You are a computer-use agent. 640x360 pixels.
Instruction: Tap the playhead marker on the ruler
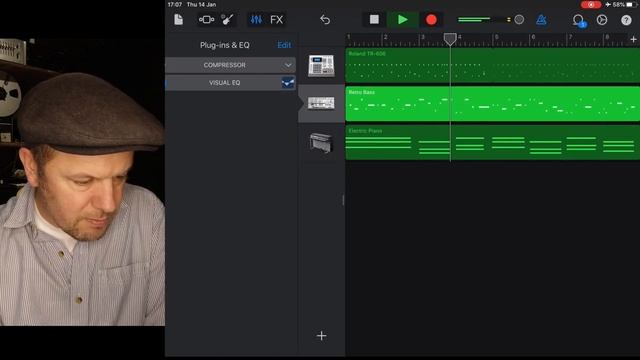point(450,39)
